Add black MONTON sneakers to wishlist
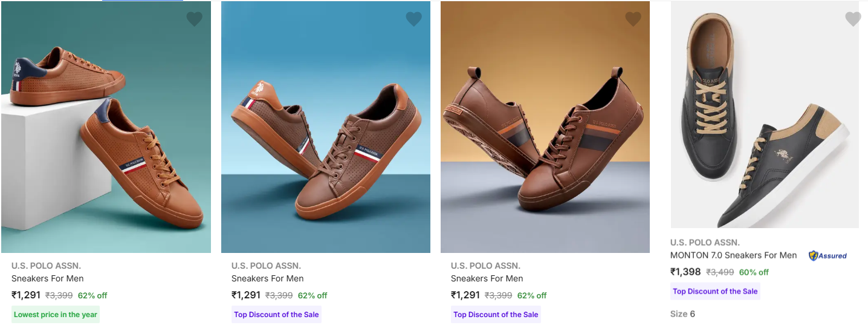 (852, 19)
